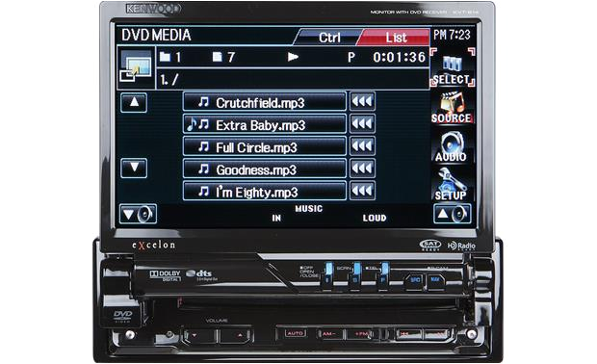Push the AUTO button
Image resolution: width=597 pixels, height=364 pixels.
click(x=295, y=333)
